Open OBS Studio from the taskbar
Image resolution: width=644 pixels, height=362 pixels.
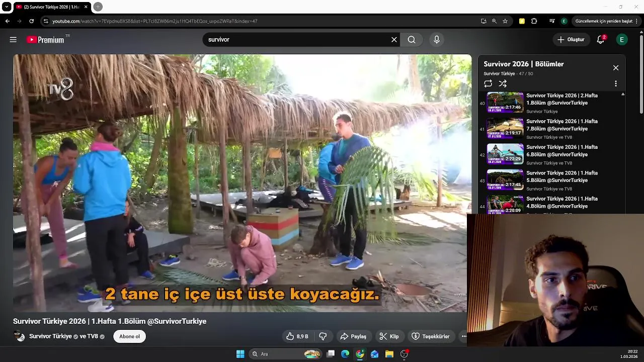tap(404, 354)
